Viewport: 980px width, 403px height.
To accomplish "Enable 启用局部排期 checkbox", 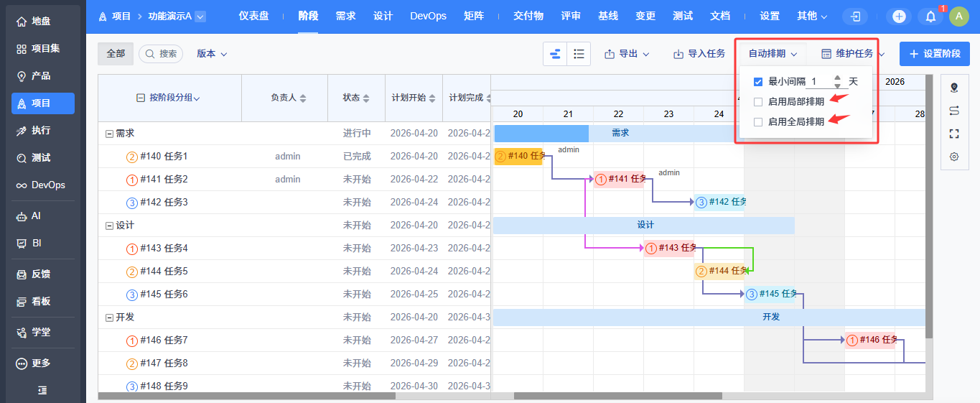I will (x=758, y=102).
